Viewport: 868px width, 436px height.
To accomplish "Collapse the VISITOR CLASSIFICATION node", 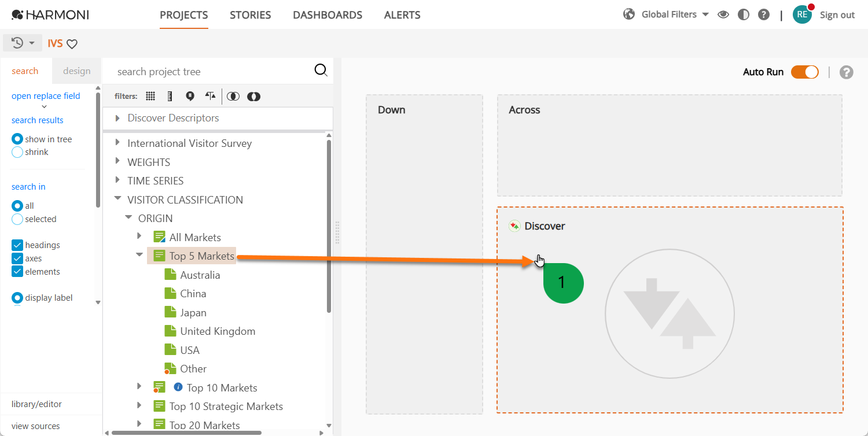I will [117, 199].
